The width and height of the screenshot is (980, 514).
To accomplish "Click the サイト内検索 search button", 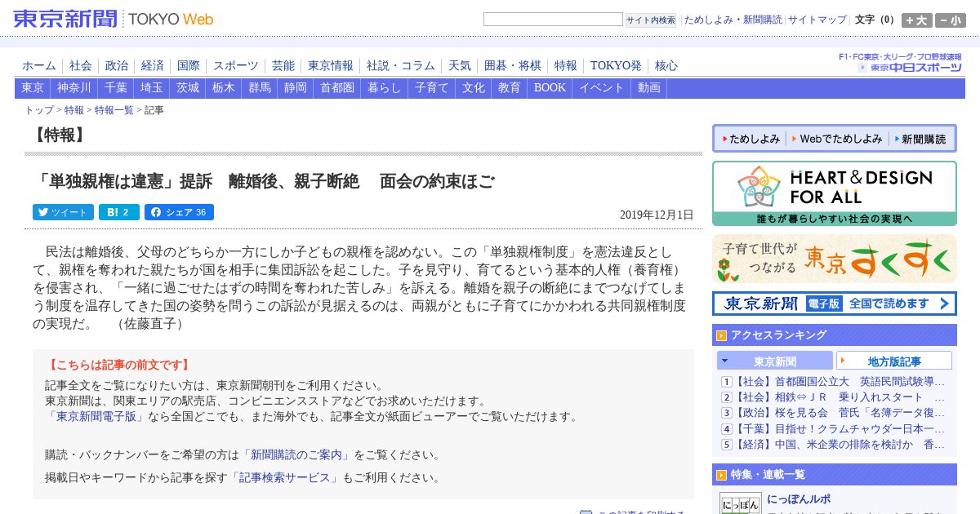I will 651,20.
